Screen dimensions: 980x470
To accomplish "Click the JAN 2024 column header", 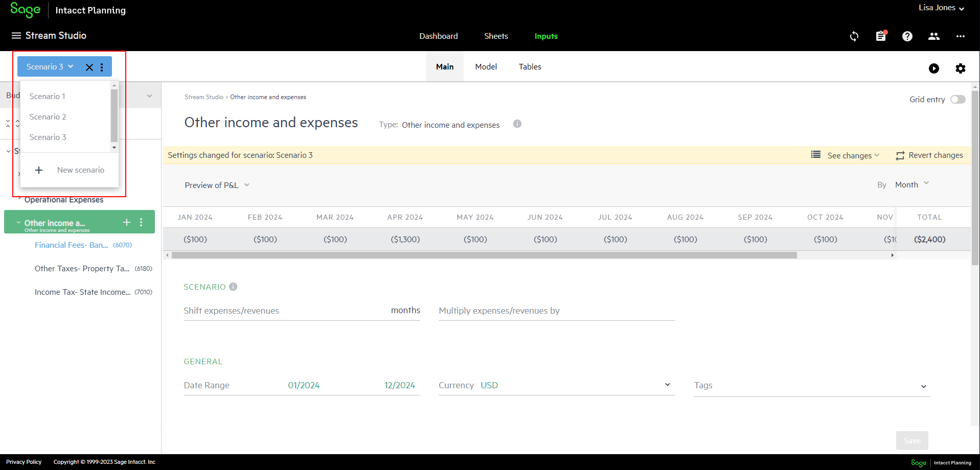I will 195,217.
